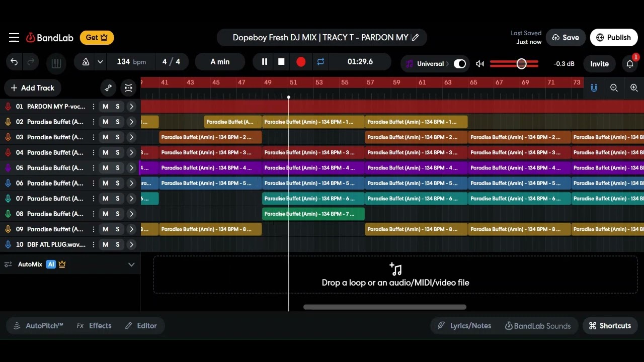Solo track 10 DBF ATL PLUG
Viewport: 644px width, 362px height.
click(118, 244)
